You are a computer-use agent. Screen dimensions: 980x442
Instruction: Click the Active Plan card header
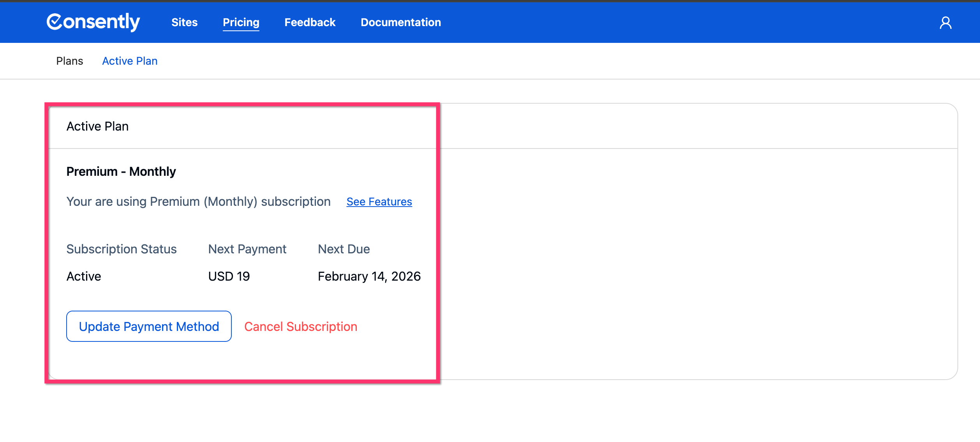[x=97, y=126]
